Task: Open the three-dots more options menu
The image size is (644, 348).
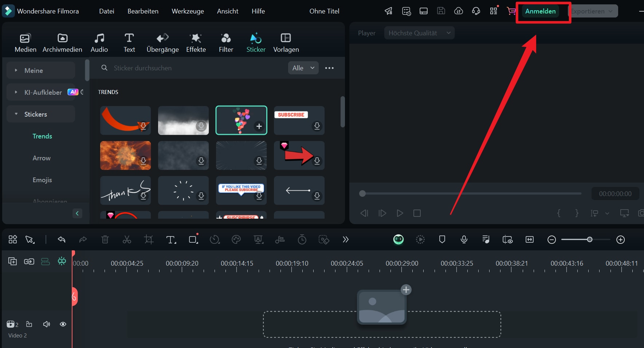Action: pos(329,68)
